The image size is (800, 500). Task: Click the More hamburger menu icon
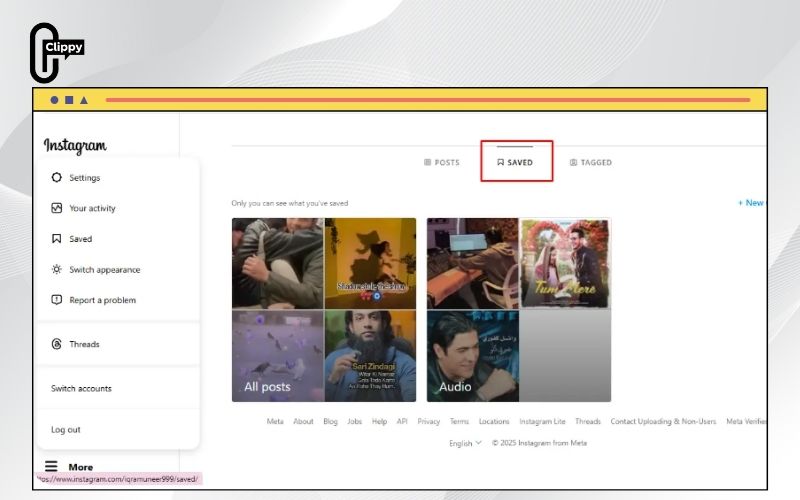point(51,466)
